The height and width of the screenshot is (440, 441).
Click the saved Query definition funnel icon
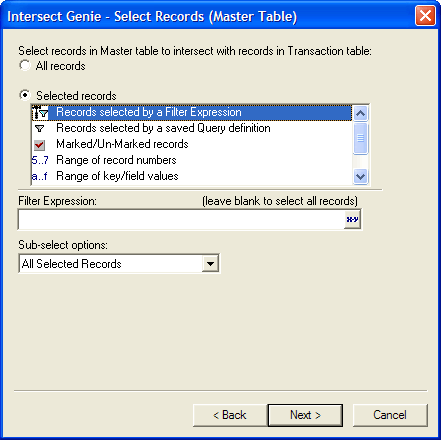point(40,128)
